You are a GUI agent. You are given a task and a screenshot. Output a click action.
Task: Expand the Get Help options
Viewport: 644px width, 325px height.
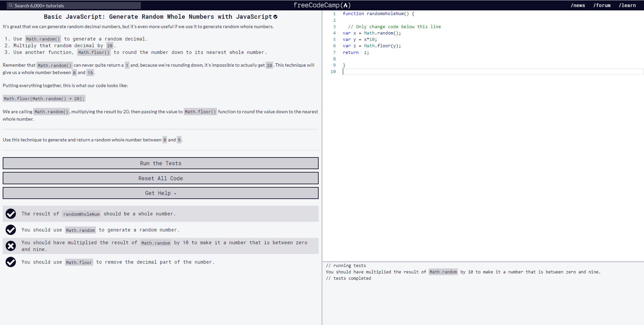click(160, 193)
